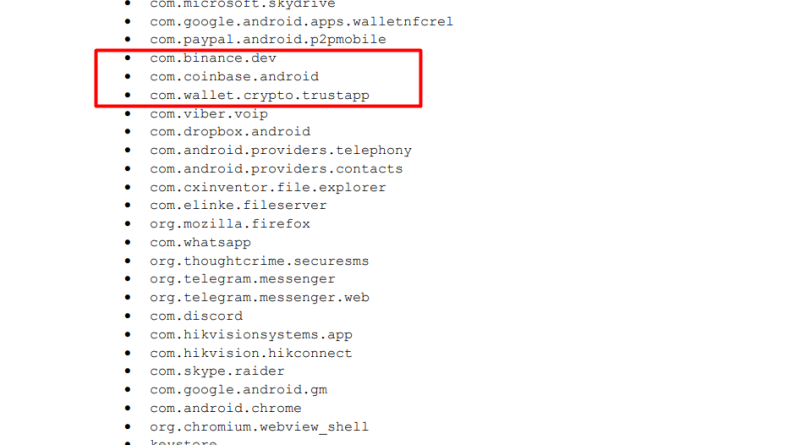The image size is (800, 445).
Task: Click com.hikvision.hikconnect entry
Action: 251,353
